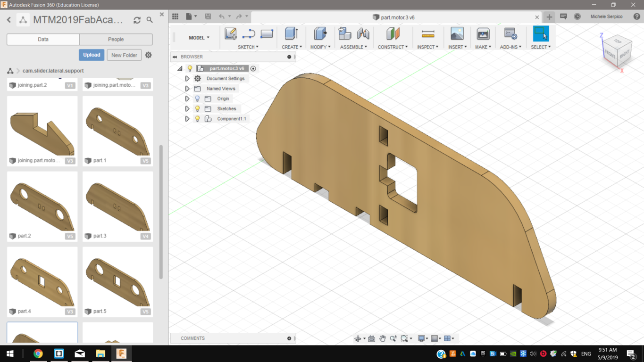Toggle Component1:1 visibility lightbulb
Viewport: 644px width, 362px height.
(197, 119)
